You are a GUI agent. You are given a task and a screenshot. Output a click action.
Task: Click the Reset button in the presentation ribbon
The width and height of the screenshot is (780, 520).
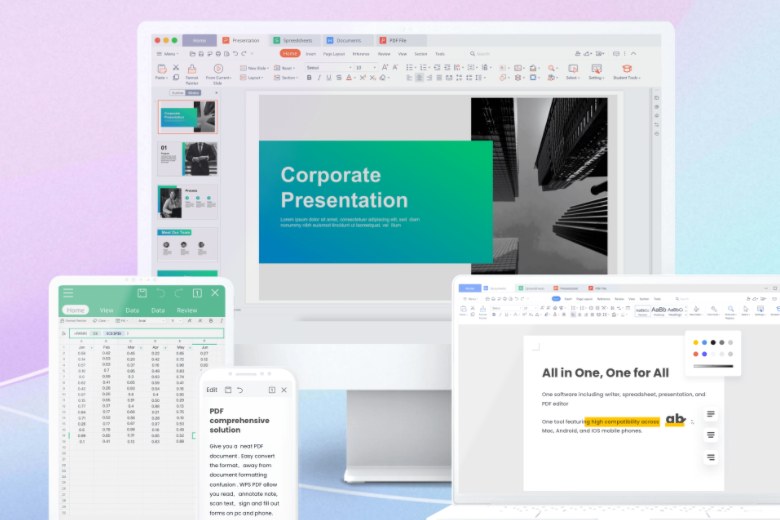284,68
